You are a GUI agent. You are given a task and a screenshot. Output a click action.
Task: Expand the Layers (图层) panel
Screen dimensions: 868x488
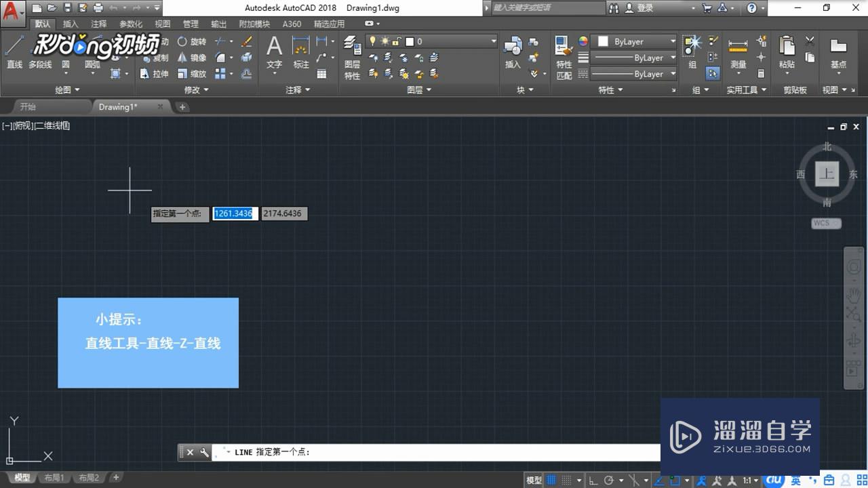[419, 89]
